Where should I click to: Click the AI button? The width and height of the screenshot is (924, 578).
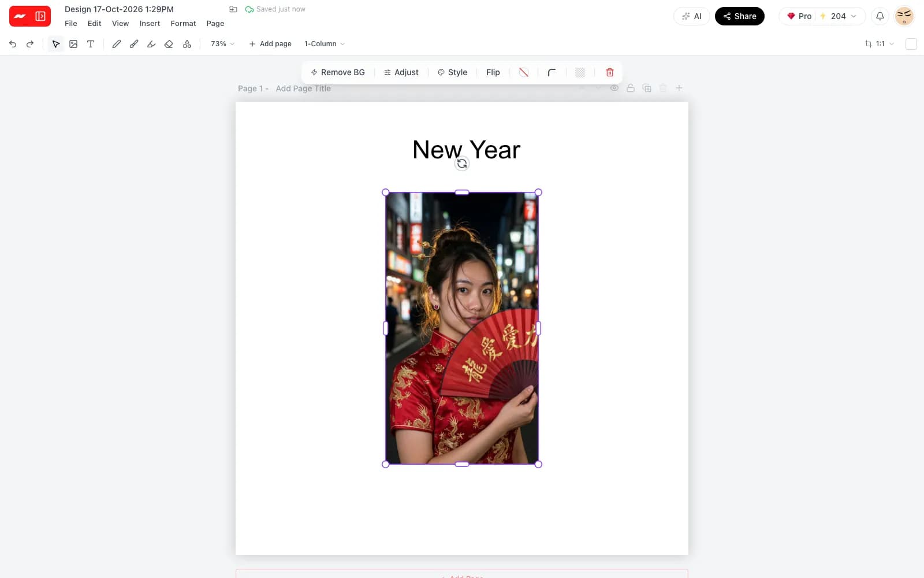click(692, 16)
